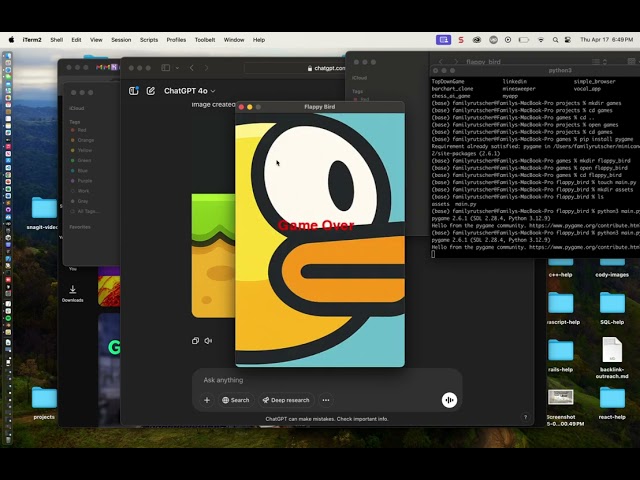Select the Gray tag in Finder sidebar
The image size is (640, 480).
[79, 201]
